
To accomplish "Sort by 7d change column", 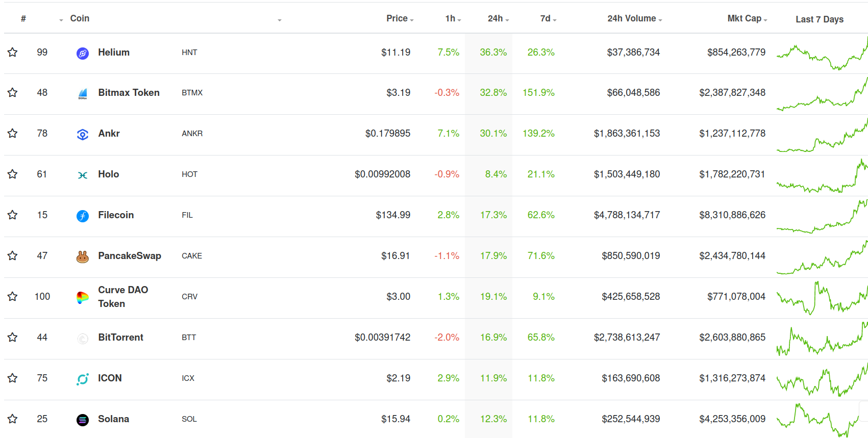I will point(548,18).
